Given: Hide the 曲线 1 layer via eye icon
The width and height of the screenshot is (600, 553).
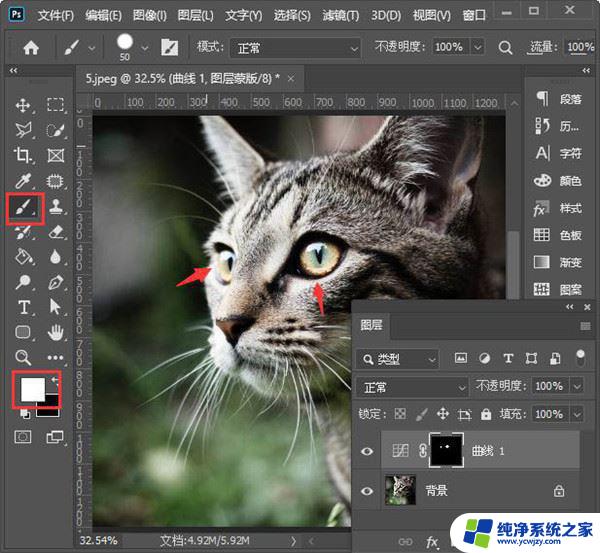Looking at the screenshot, I should point(367,452).
